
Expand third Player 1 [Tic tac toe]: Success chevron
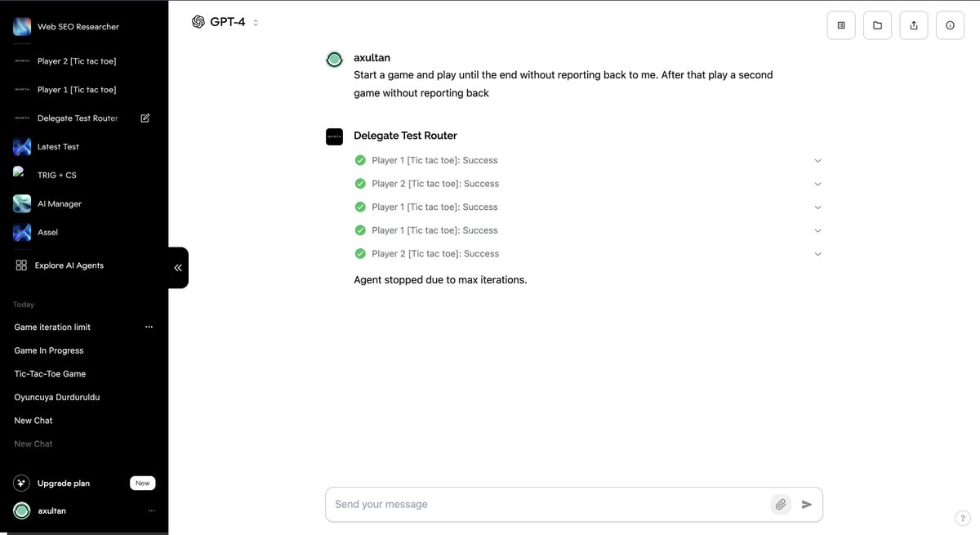pyautogui.click(x=818, y=230)
